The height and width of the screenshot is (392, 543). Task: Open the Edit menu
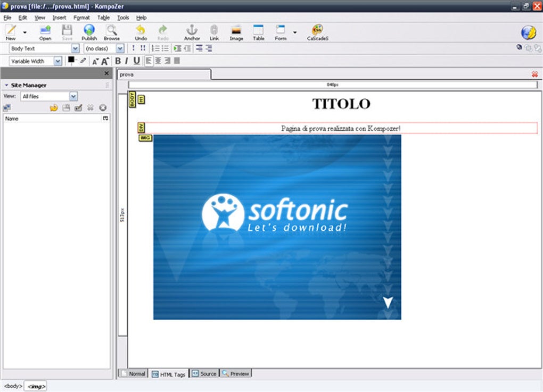[x=22, y=18]
